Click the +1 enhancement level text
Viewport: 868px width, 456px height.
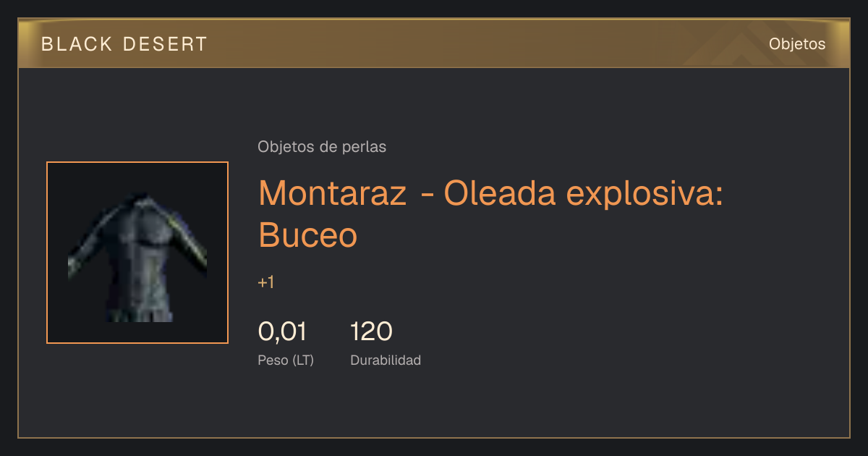tap(266, 282)
